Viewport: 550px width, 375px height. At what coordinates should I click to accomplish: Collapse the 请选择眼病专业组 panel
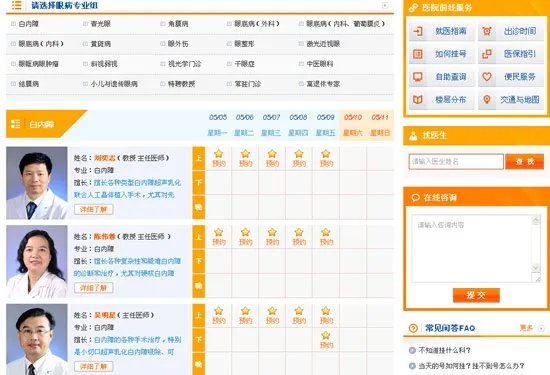pyautogui.click(x=385, y=5)
